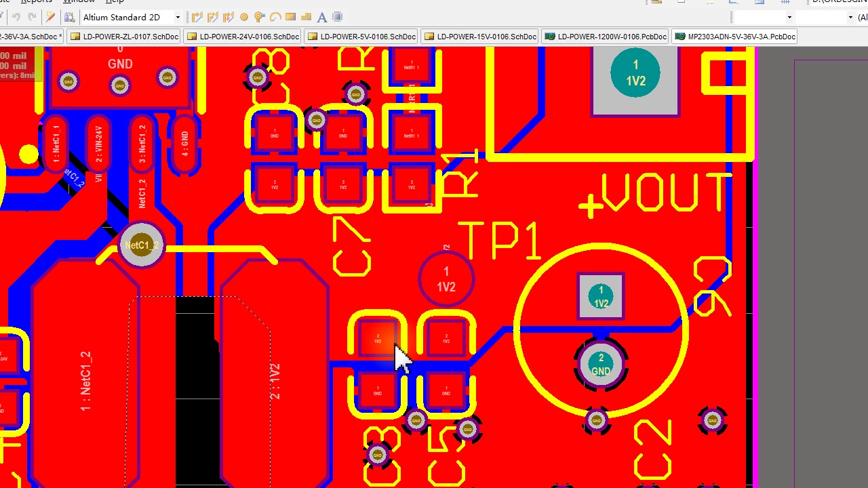Switch to LD-POWER-5V-0106.SchDoc tab
This screenshot has width=868, height=488.
tap(362, 37)
